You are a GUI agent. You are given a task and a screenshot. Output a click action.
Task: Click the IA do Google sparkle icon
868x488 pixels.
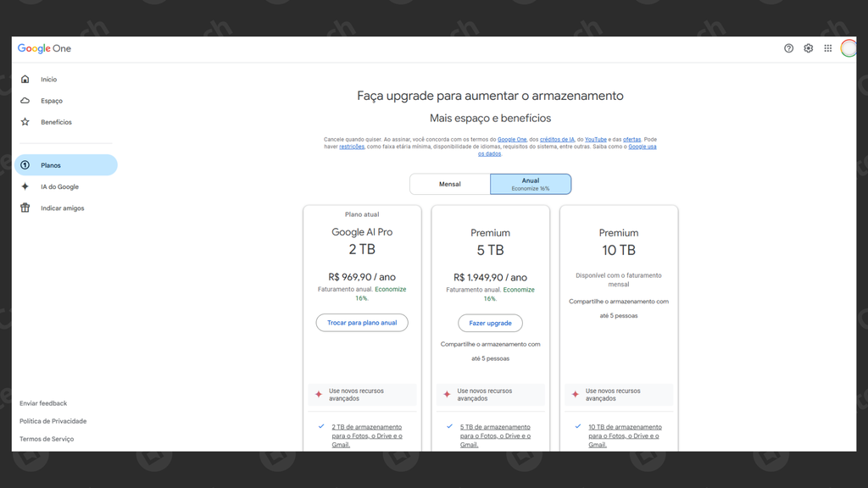tap(25, 186)
